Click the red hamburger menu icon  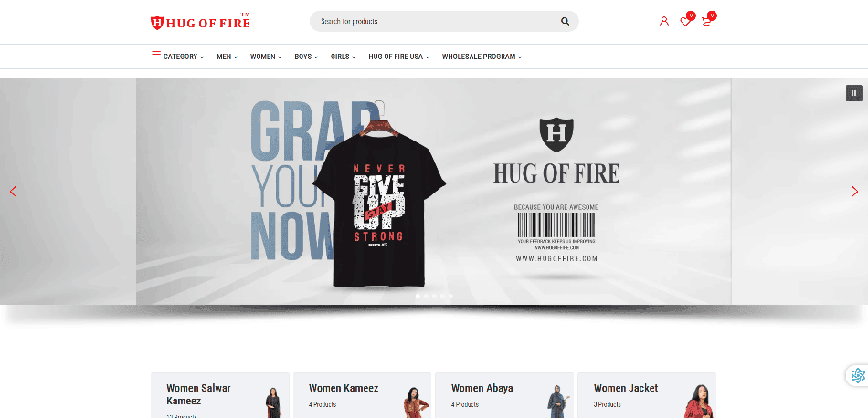pos(156,55)
